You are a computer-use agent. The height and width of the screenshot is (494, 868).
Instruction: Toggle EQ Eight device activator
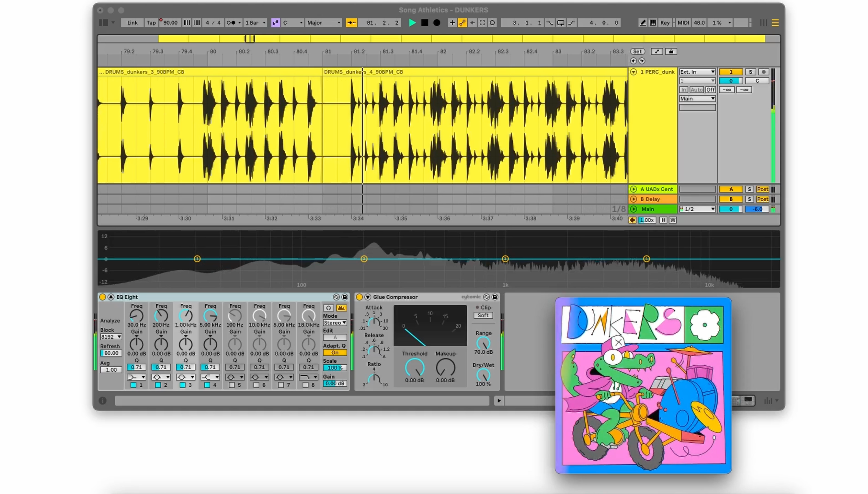pyautogui.click(x=102, y=297)
